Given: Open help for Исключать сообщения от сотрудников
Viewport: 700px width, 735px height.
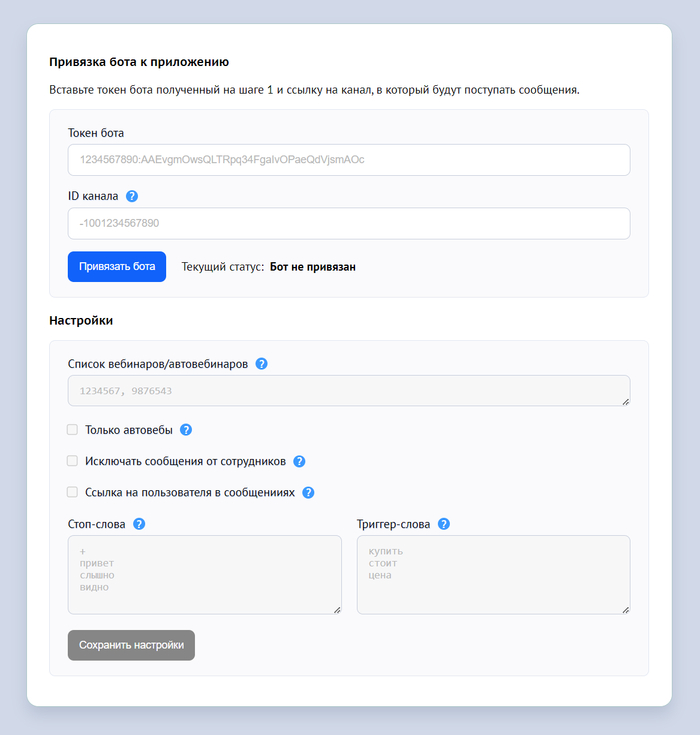Looking at the screenshot, I should tap(299, 461).
